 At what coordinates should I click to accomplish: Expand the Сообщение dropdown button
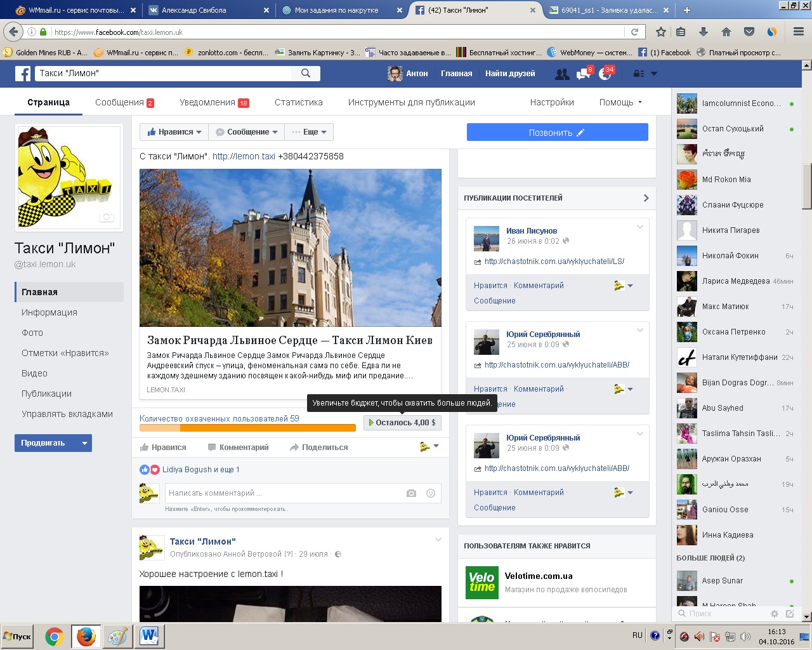[x=247, y=132]
